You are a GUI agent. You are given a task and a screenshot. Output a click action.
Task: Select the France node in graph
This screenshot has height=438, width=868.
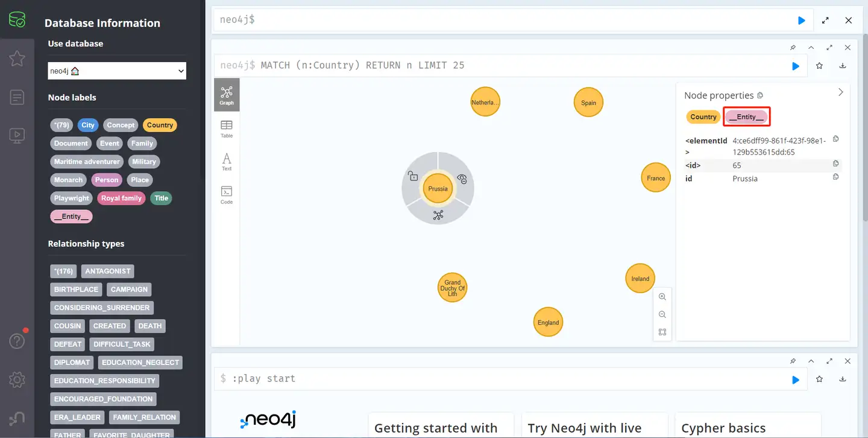[x=656, y=178]
